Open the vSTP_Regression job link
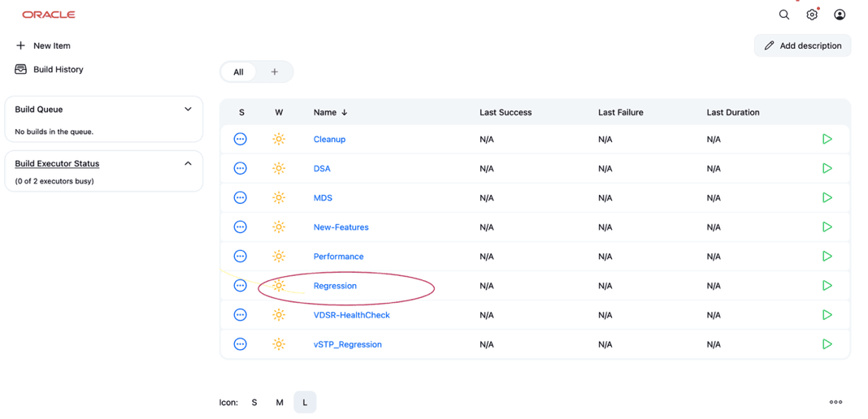 pyautogui.click(x=348, y=344)
